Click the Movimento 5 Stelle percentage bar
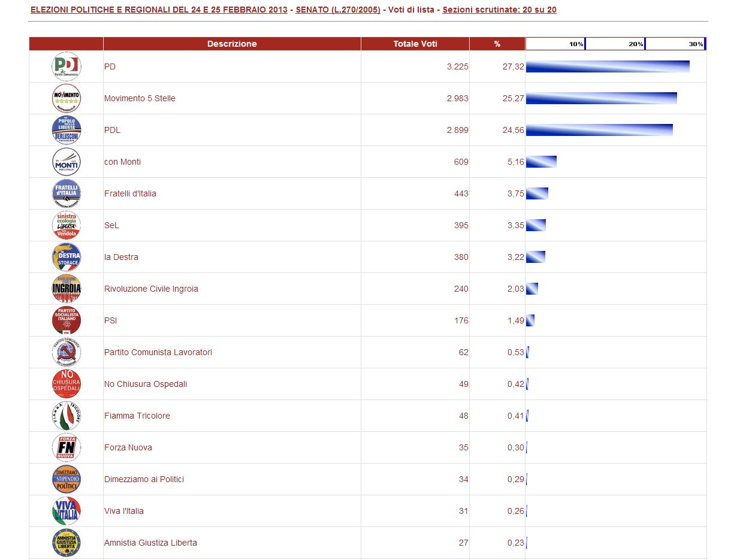752x560 pixels. pos(601,98)
